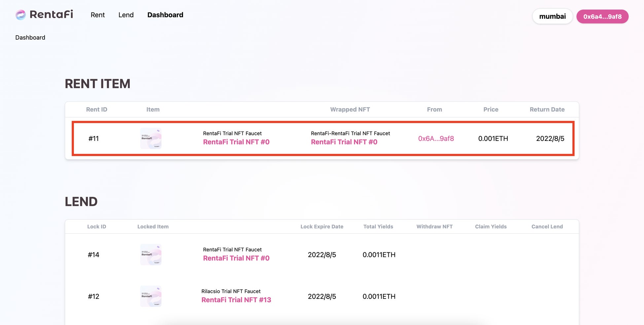Open the Rent page
The height and width of the screenshot is (325, 644).
[x=97, y=15]
